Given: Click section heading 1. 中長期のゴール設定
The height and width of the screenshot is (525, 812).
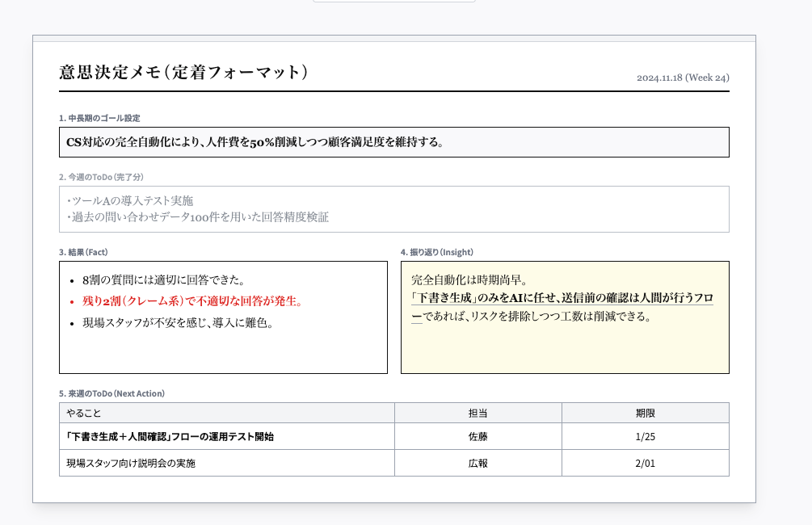Looking at the screenshot, I should click(96, 118).
